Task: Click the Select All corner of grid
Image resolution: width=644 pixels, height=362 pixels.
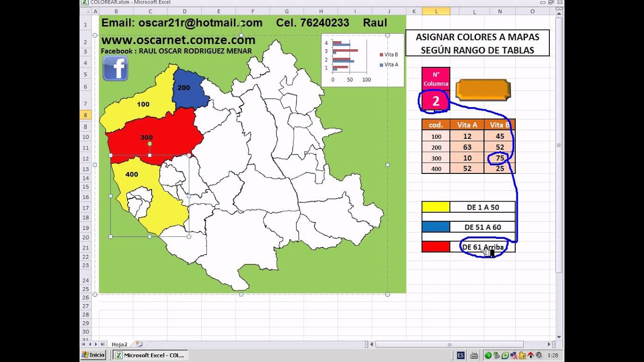Action: tap(85, 11)
